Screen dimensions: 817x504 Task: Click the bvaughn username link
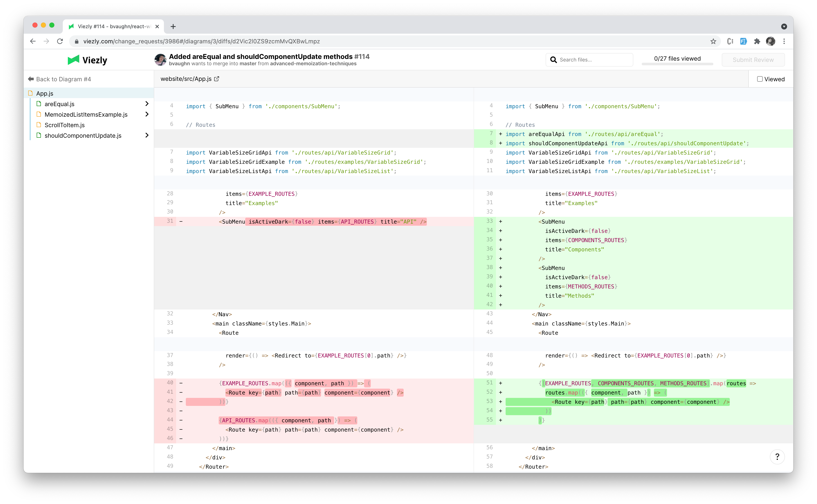(x=179, y=64)
